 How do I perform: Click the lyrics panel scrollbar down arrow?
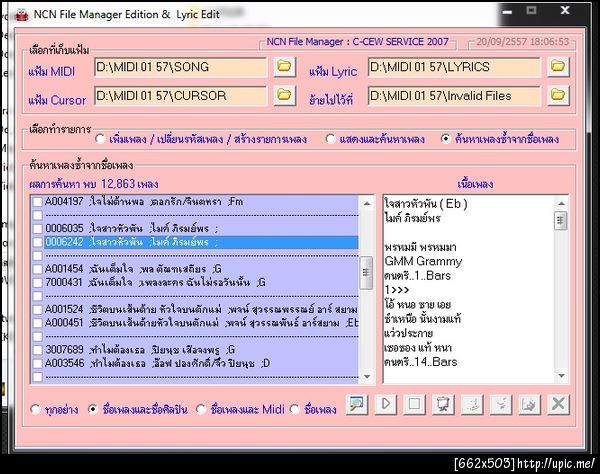pyautogui.click(x=561, y=376)
